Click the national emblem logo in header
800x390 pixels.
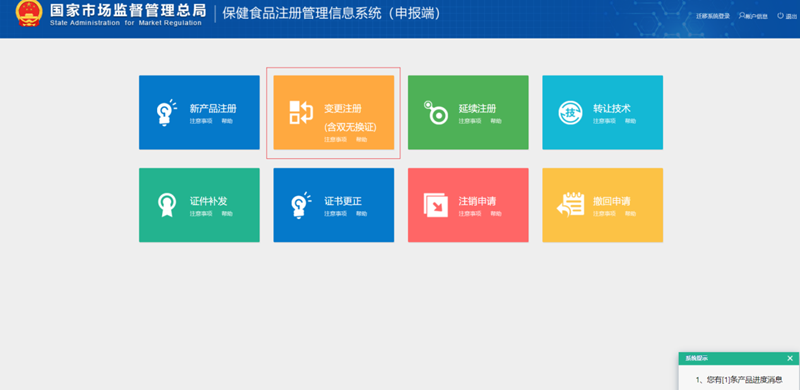coord(29,14)
